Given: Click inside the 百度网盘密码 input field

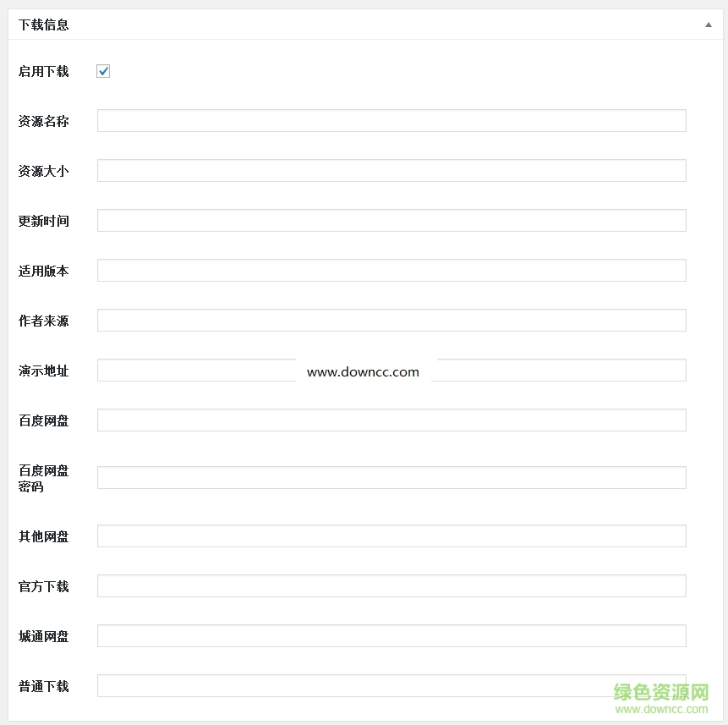Looking at the screenshot, I should pos(391,477).
